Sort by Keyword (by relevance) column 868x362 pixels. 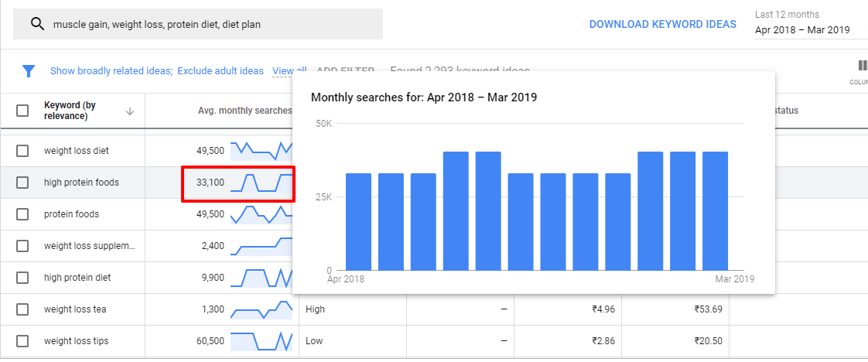[70, 111]
